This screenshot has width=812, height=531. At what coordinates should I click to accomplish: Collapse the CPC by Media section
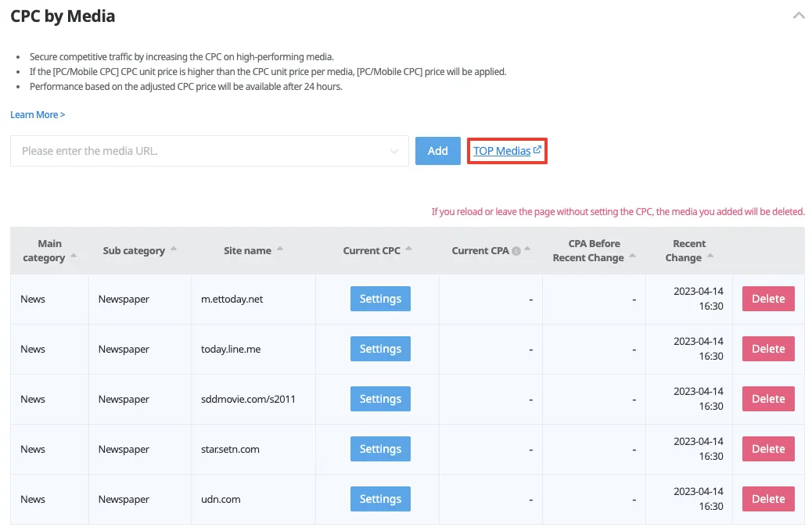(798, 16)
